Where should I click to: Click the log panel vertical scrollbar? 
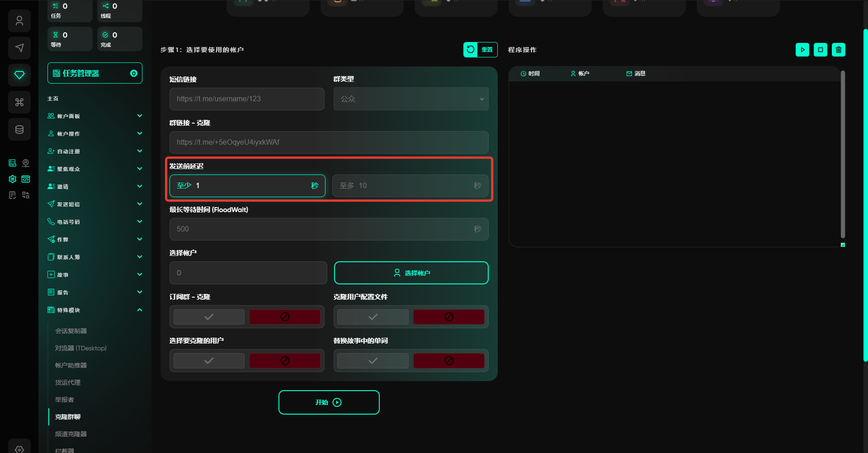tap(843, 154)
